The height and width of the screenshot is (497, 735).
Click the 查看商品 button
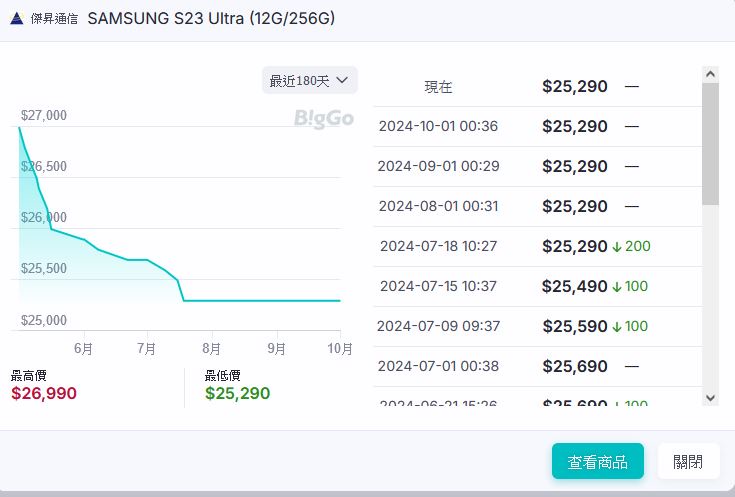coord(597,462)
